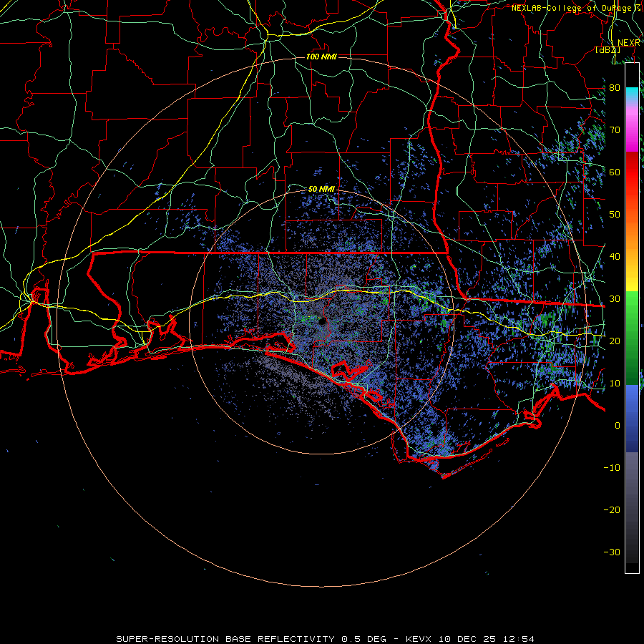The width and height of the screenshot is (644, 644).
Task: Click the [dBZ] unit label
Action: click(x=608, y=50)
